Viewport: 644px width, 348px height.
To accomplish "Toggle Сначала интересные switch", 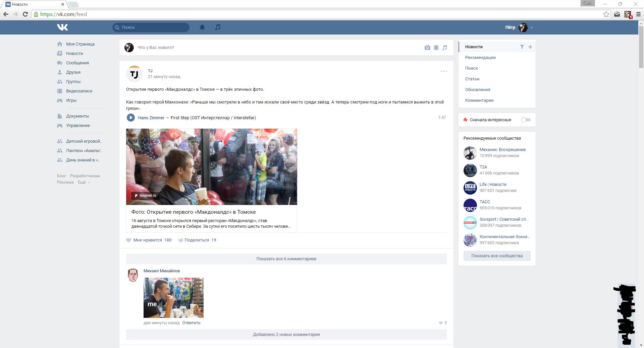I will pos(526,120).
